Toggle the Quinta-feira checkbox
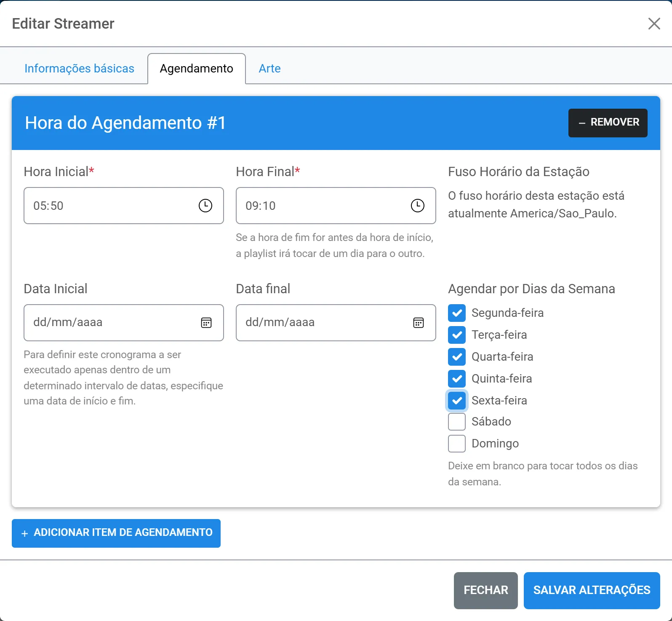Screen dimensions: 672x621 pyautogui.click(x=457, y=379)
